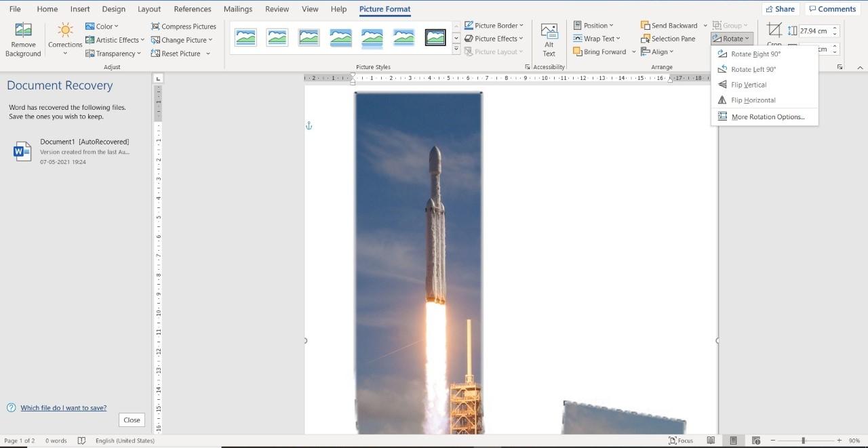This screenshot has height=448, width=868.
Task: Click the 90% zoom level
Action: (854, 441)
